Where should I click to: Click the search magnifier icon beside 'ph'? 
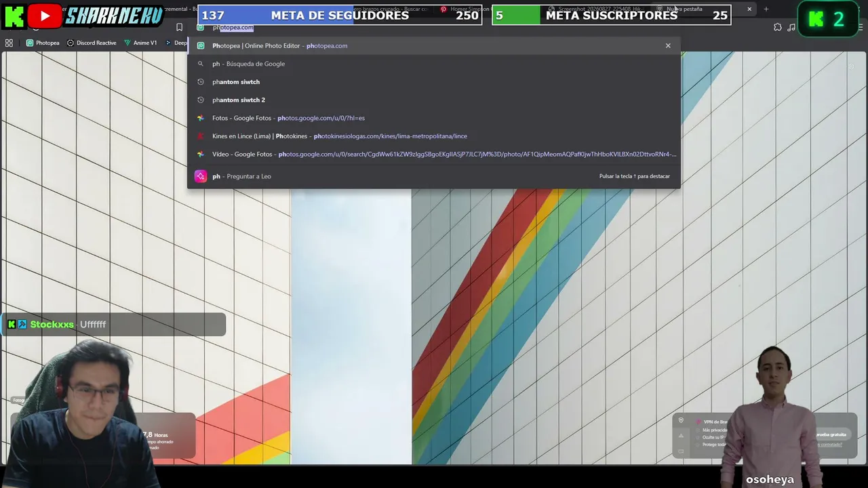(201, 64)
